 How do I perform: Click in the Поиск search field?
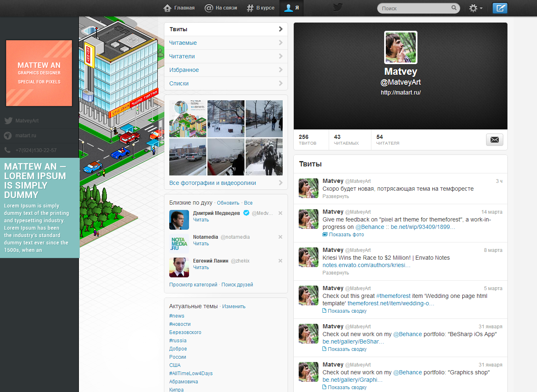[x=415, y=8]
